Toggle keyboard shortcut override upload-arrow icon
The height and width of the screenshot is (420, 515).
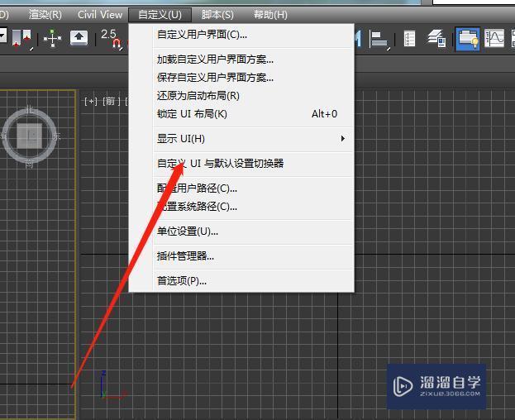click(79, 38)
